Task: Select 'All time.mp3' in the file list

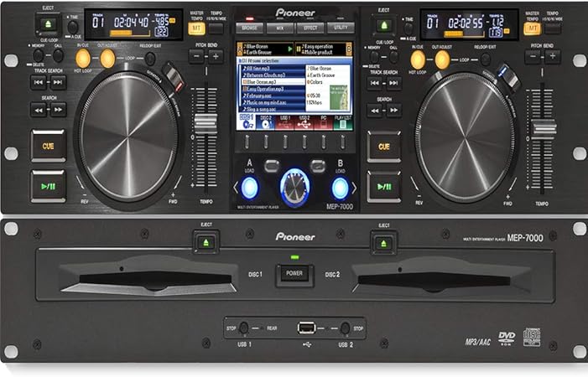Action: [x=273, y=69]
